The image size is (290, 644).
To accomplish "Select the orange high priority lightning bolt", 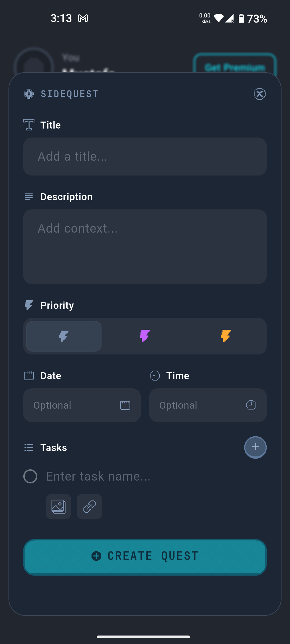I will pyautogui.click(x=225, y=336).
